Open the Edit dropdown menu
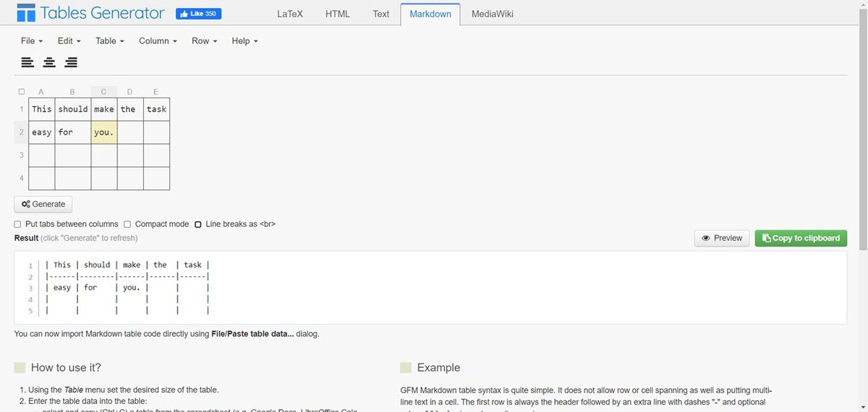 click(69, 41)
